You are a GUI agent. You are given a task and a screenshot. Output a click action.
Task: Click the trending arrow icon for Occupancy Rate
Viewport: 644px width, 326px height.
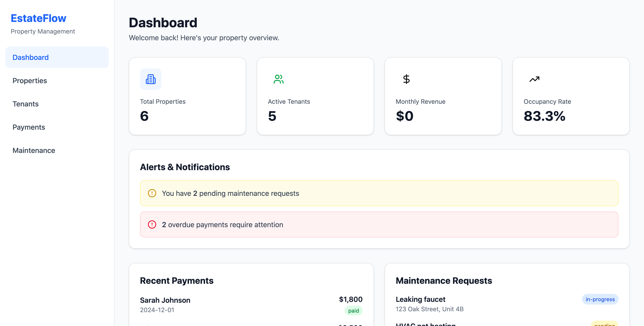coord(534,79)
